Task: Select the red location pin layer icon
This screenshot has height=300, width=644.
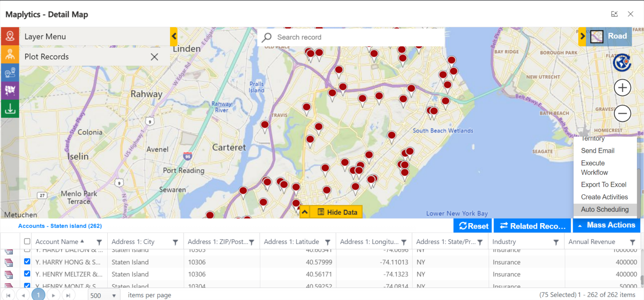Action: click(9, 36)
